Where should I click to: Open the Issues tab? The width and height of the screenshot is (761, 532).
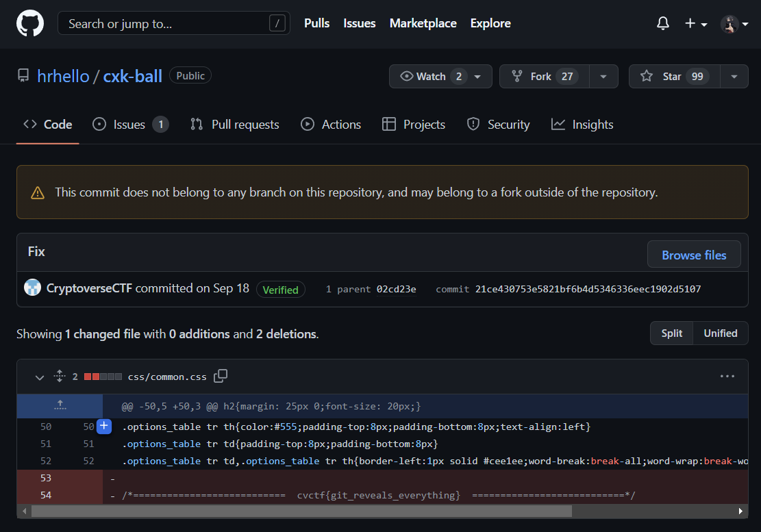point(129,125)
